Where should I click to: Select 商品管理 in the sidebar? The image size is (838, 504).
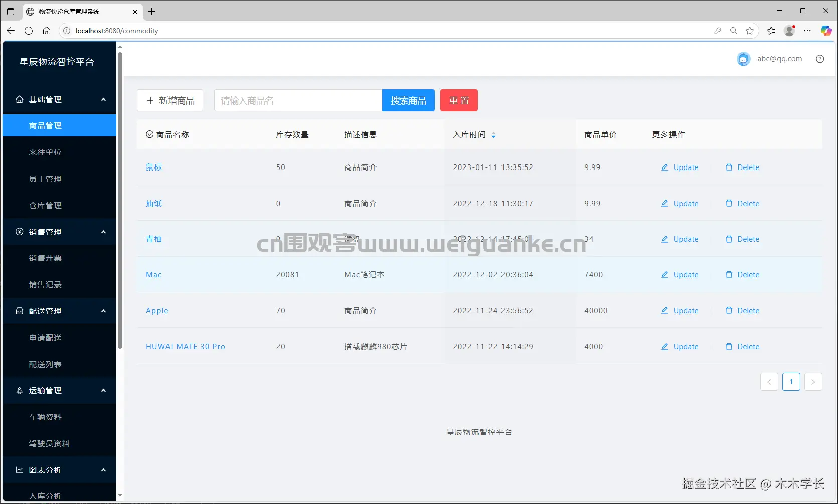59,125
